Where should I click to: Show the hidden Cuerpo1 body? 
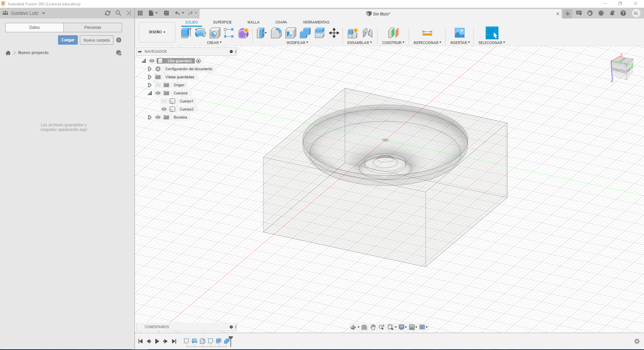[x=164, y=101]
